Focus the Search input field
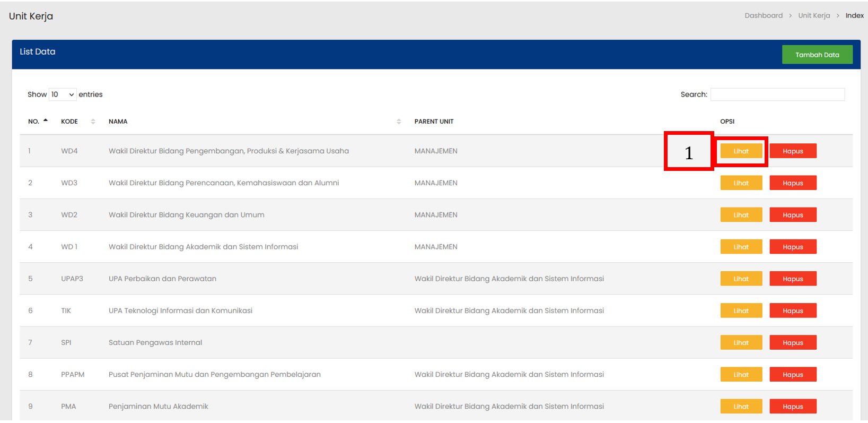The image size is (868, 423). tap(777, 94)
